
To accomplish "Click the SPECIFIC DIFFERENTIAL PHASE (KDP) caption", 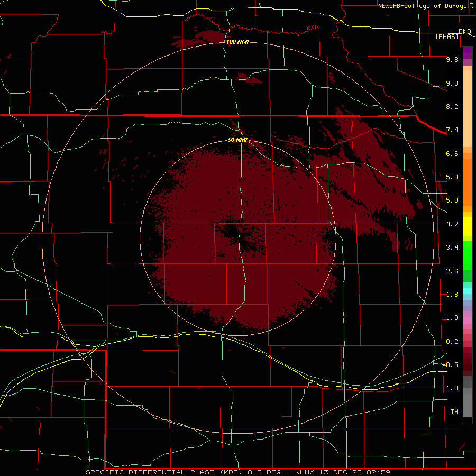I will click(164, 472).
